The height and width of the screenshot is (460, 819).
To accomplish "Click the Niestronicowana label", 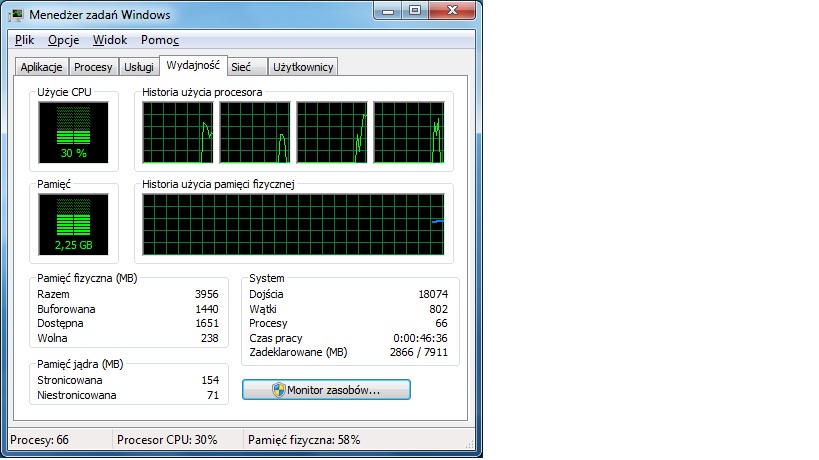I will (77, 395).
